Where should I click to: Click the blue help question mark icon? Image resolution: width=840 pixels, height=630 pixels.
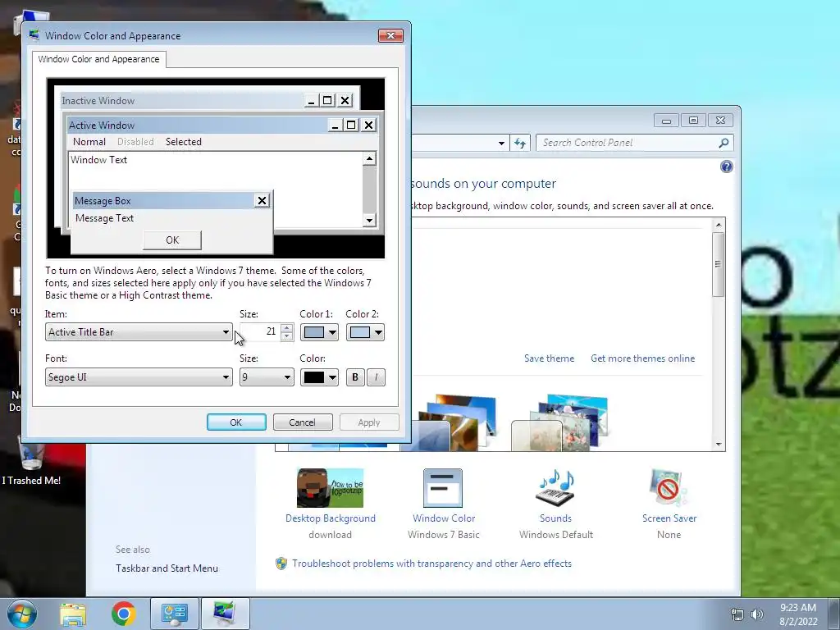[727, 167]
